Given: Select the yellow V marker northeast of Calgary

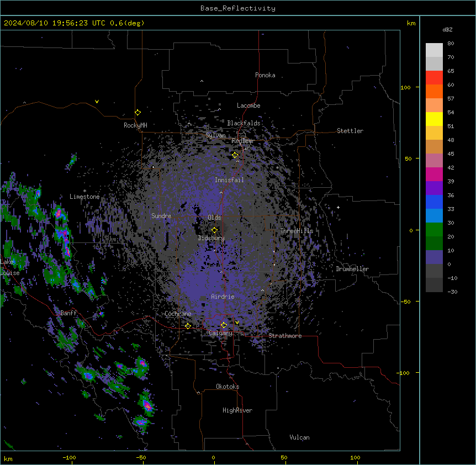Looking at the screenshot, I should tap(237, 323).
